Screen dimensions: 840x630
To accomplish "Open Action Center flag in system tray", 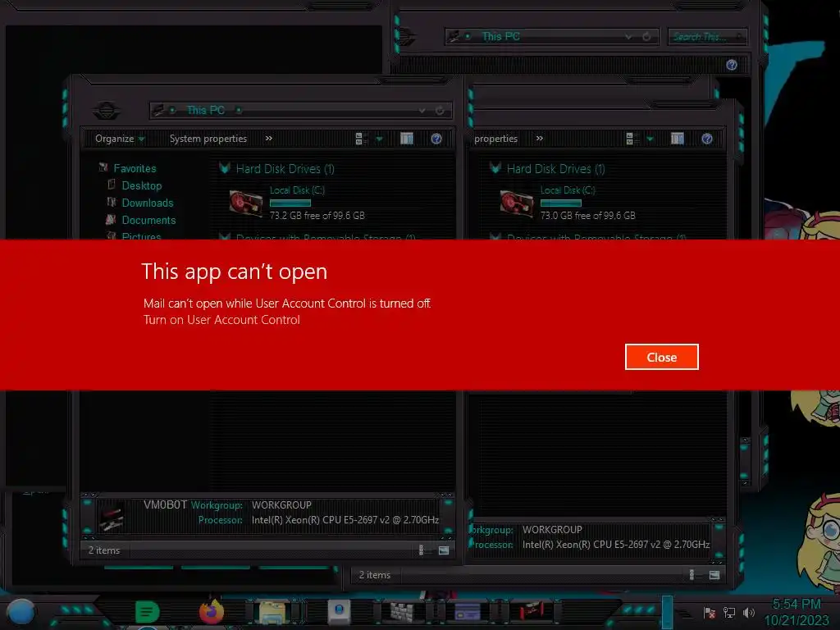I will pyautogui.click(x=710, y=612).
